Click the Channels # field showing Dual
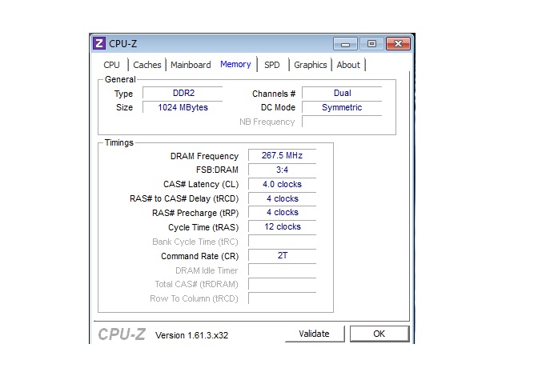 coord(342,94)
